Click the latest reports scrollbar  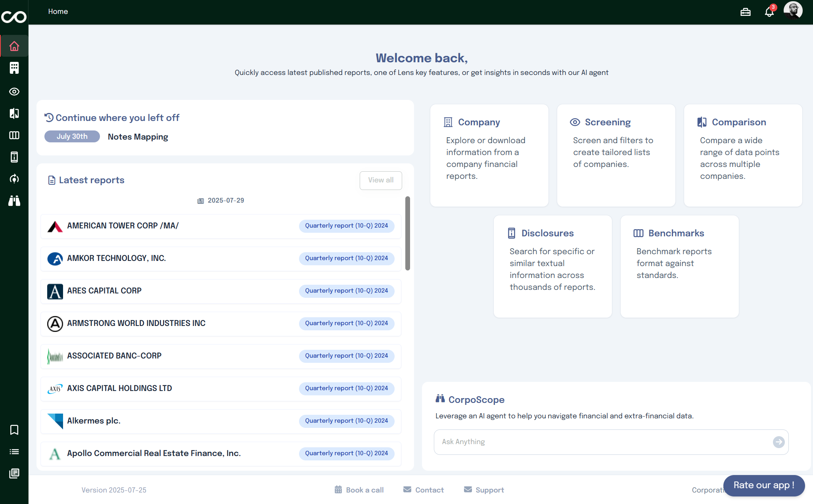408,233
